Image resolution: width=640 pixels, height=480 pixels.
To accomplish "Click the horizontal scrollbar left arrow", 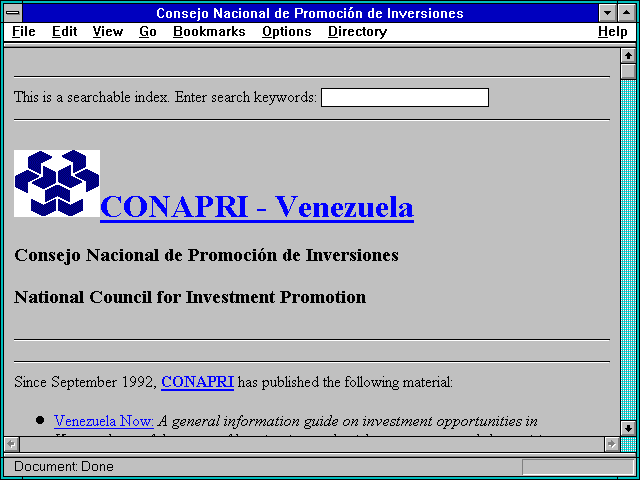I will point(11,444).
